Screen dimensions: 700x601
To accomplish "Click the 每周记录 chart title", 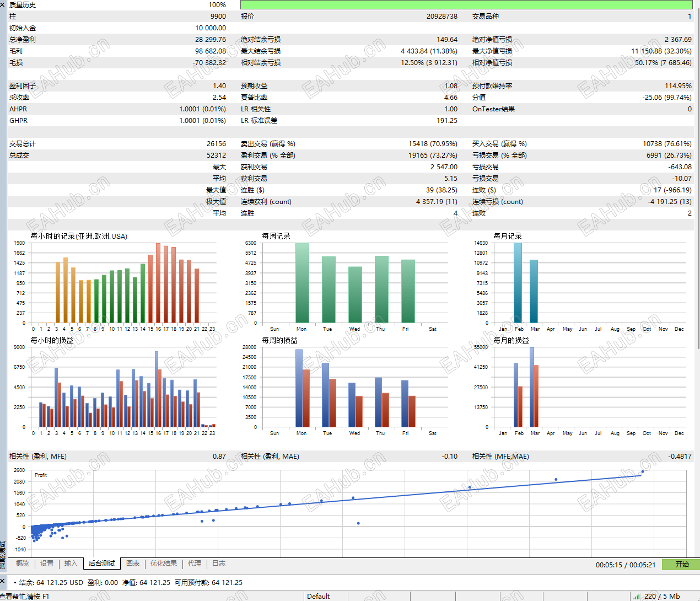I will click(x=276, y=236).
